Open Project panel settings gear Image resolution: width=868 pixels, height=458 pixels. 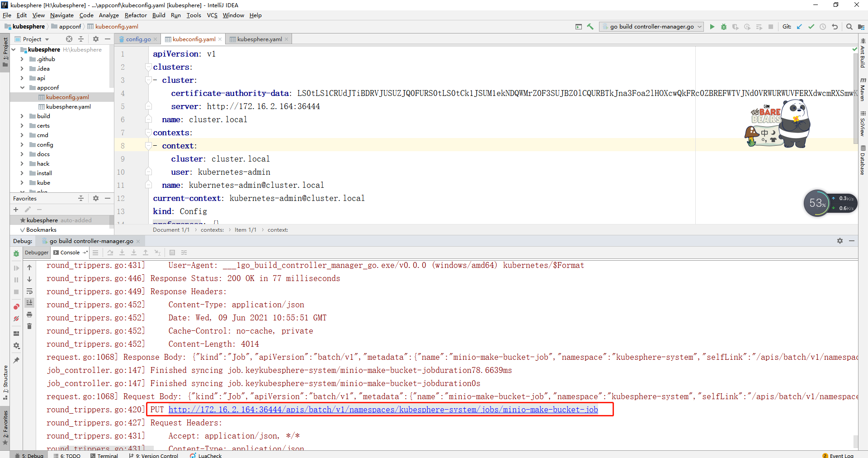96,39
